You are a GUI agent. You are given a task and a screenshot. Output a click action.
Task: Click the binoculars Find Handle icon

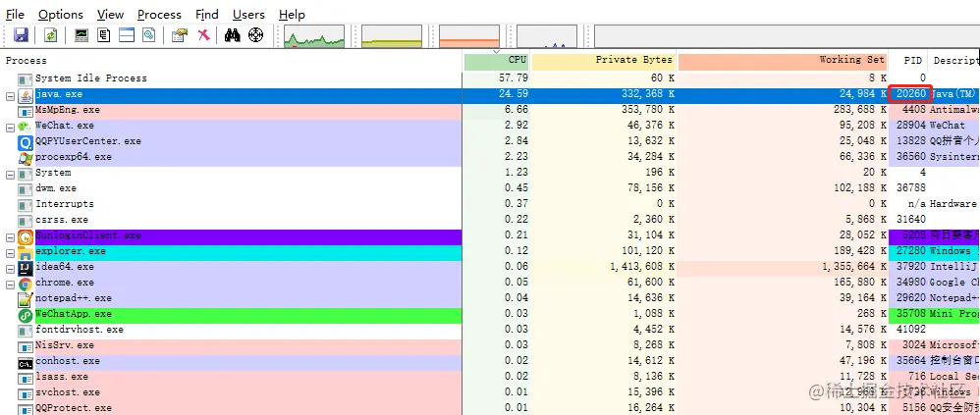(233, 35)
